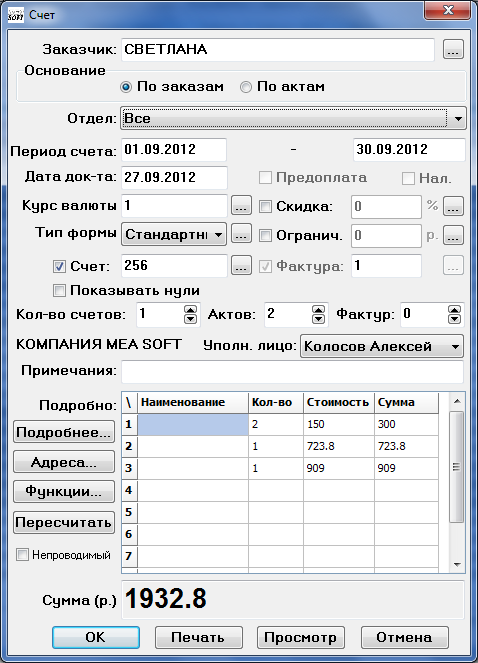Viewport: 478px width, 663px height.
Task: Increase Фактур spinner value
Action: (454, 310)
